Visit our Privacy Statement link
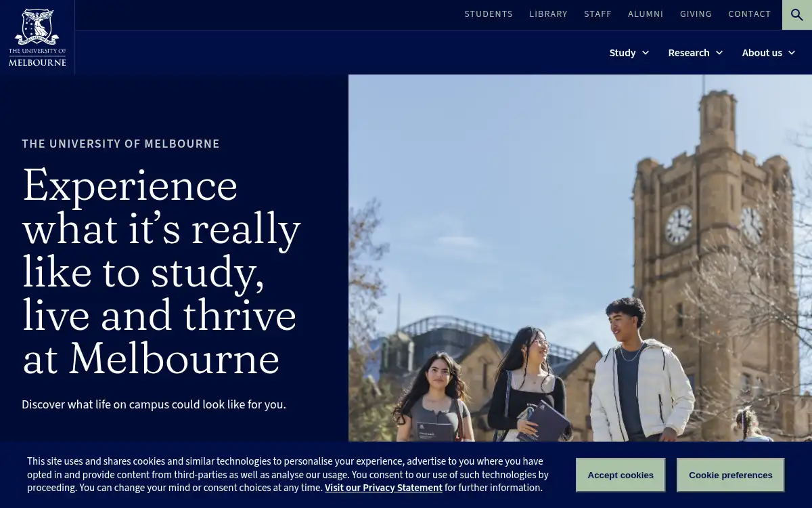Viewport: 812px width, 508px height. coord(384,488)
